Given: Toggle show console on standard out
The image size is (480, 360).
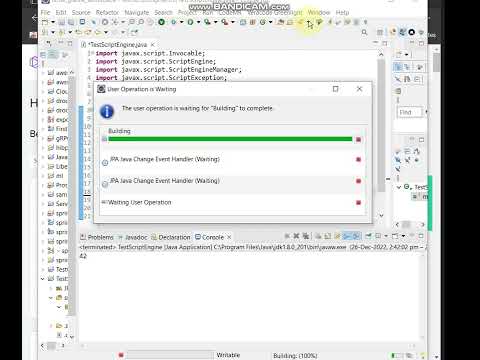Looking at the screenshot, I should tap(347, 236).
